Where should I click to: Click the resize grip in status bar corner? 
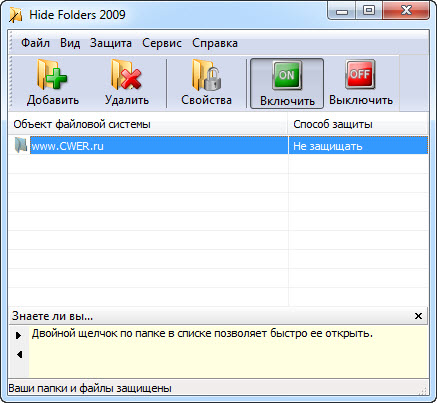424,390
